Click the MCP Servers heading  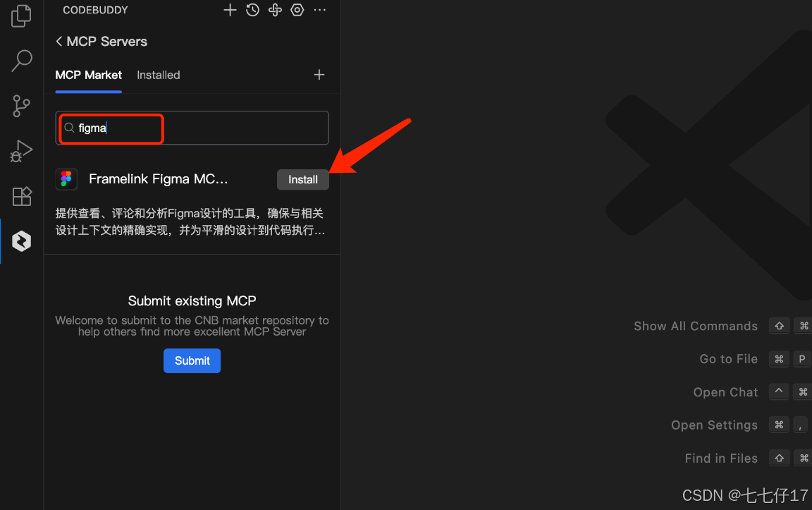pos(106,42)
